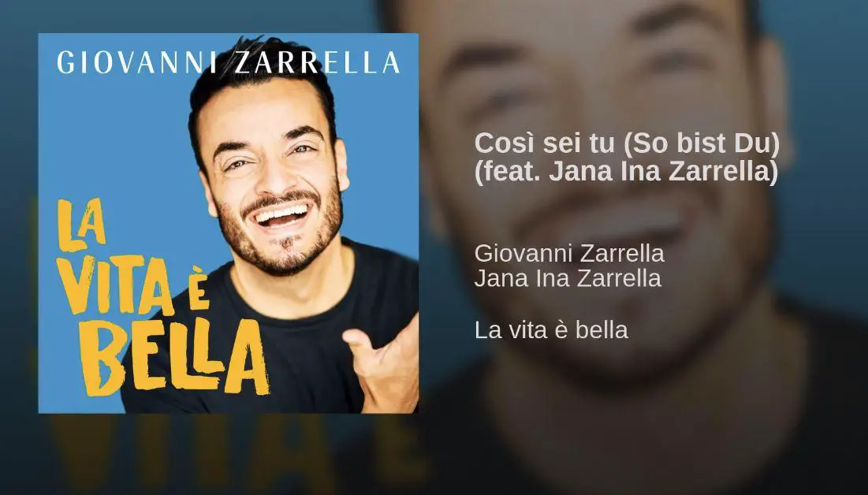
Task: Open artist Jana Ina Zarrella credit line
Action: pyautogui.click(x=568, y=278)
